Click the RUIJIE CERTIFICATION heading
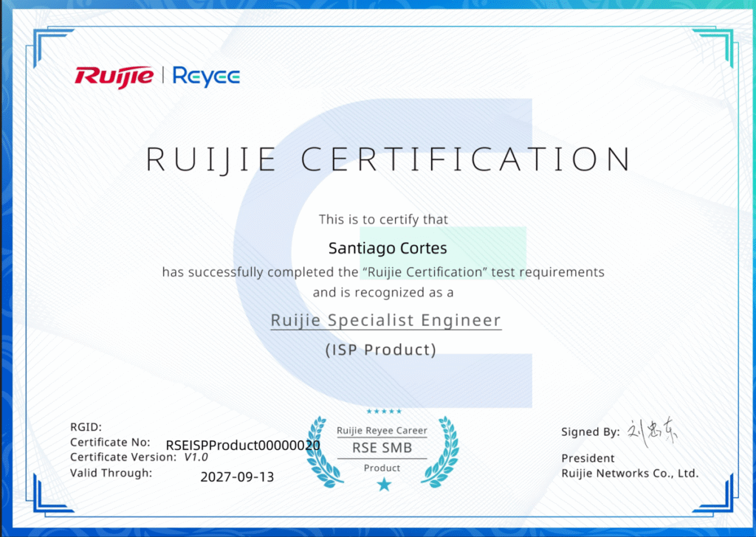This screenshot has width=756, height=537. click(388, 159)
